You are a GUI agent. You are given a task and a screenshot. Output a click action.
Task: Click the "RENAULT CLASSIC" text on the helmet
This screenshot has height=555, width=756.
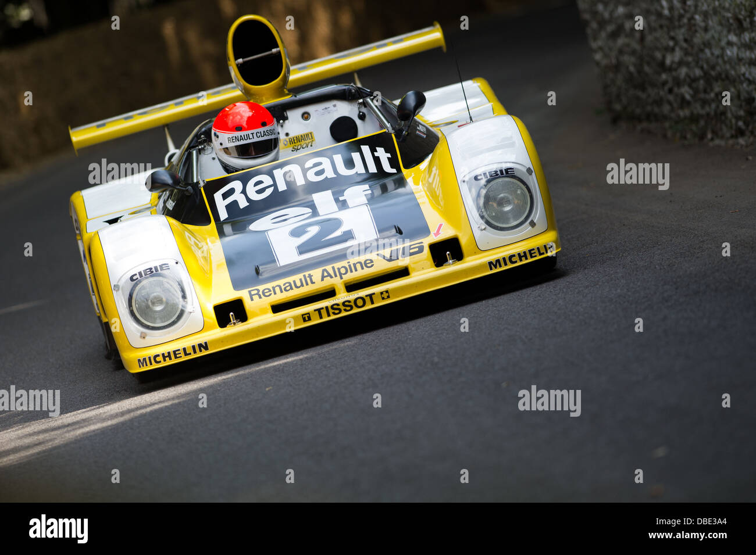coord(252,137)
